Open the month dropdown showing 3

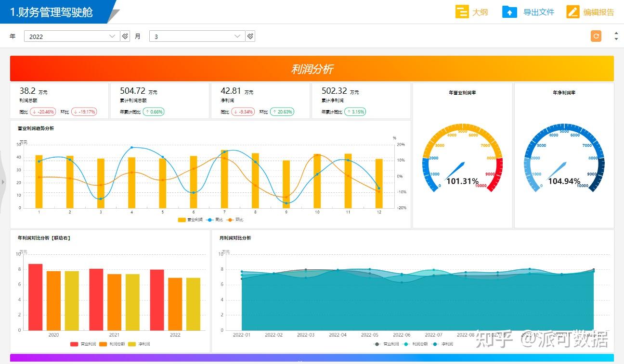click(x=237, y=36)
